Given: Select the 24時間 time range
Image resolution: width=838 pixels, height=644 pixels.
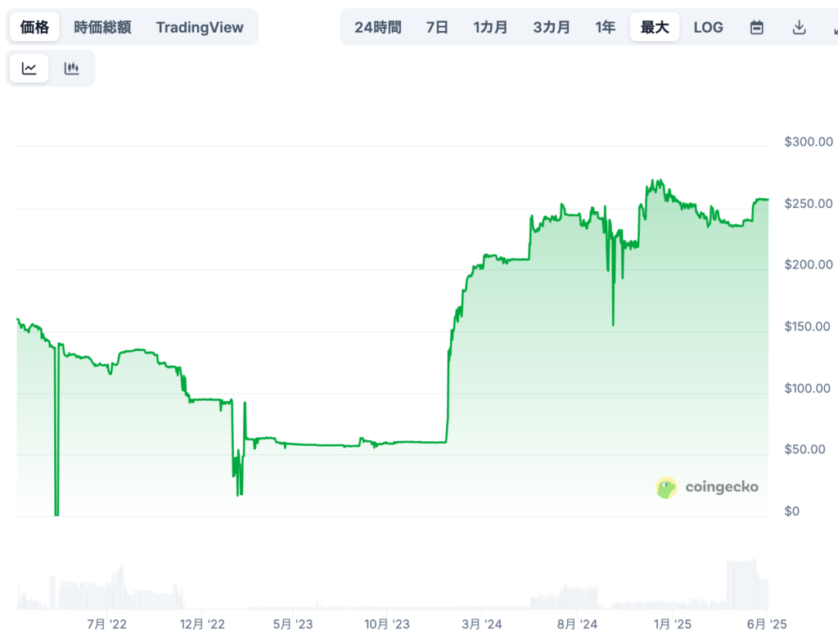Looking at the screenshot, I should 378,27.
